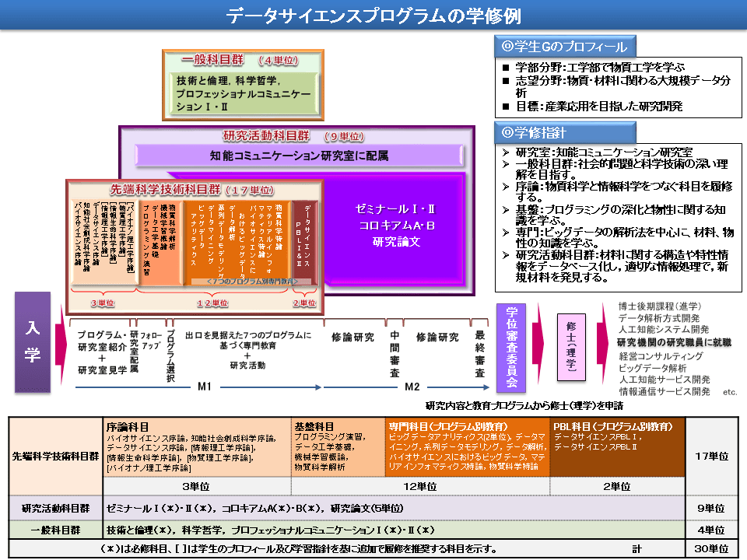
Task: Click 情報通信サービス開発 career option
Action: [664, 391]
